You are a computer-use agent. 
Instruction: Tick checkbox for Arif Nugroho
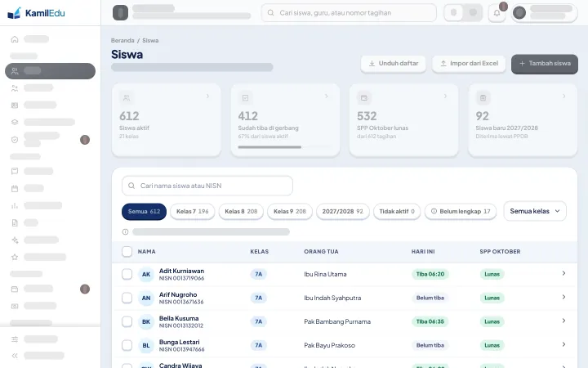(x=127, y=298)
